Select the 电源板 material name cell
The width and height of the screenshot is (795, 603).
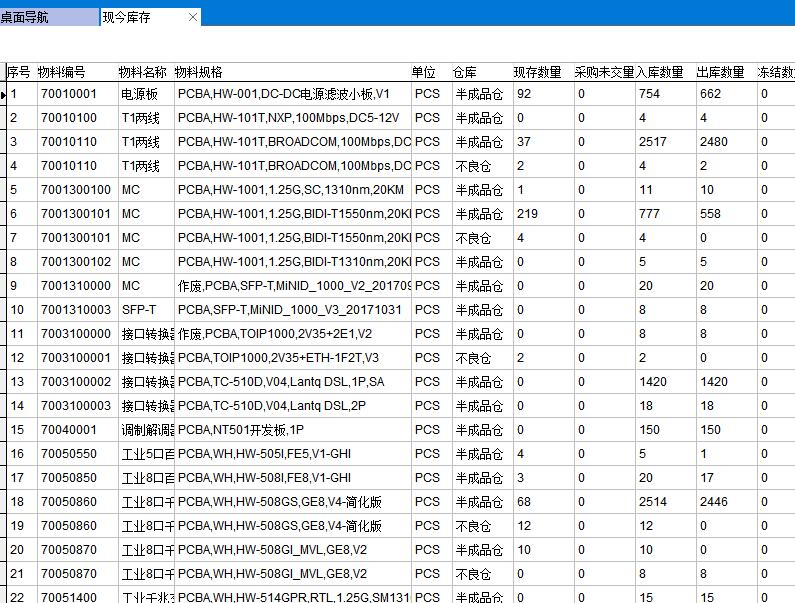(x=140, y=94)
